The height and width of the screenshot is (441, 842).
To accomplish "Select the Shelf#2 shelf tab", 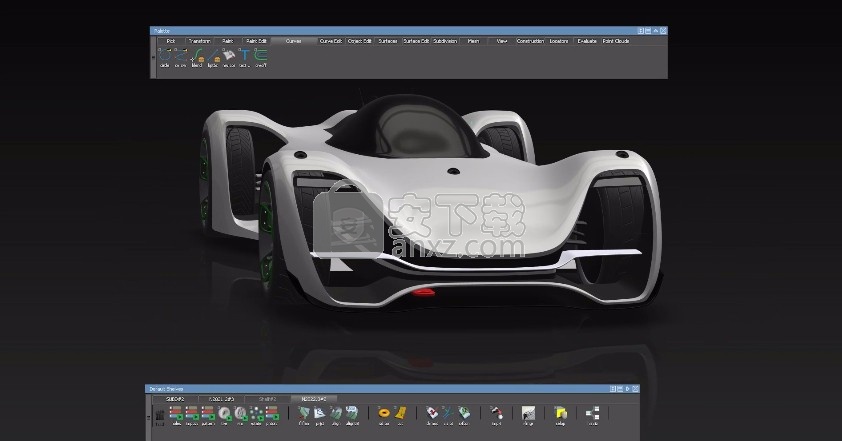I will 267,399.
